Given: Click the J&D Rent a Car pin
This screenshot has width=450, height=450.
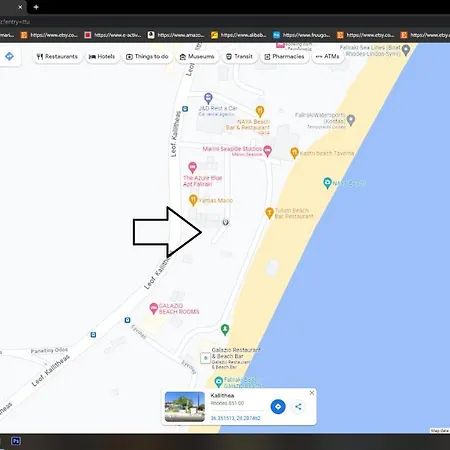Looking at the screenshot, I should 208,98.
